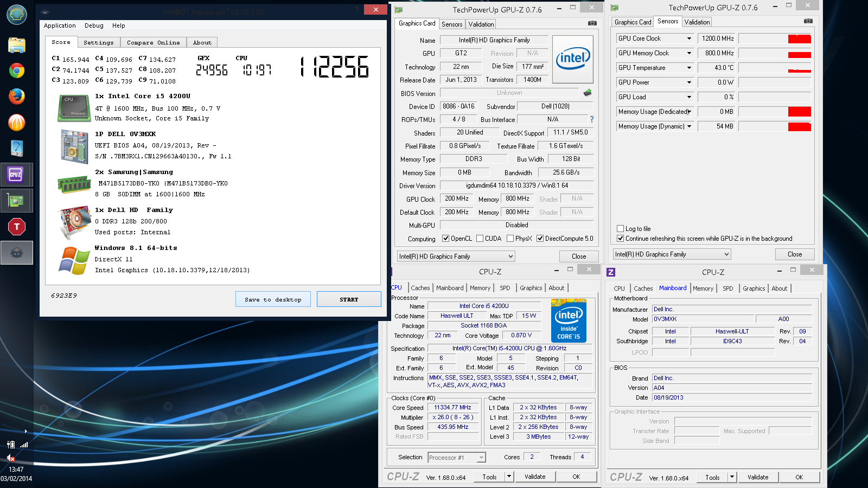Image resolution: width=868 pixels, height=488 pixels.
Task: Toggle the CUDA checkbox
Action: pos(480,238)
